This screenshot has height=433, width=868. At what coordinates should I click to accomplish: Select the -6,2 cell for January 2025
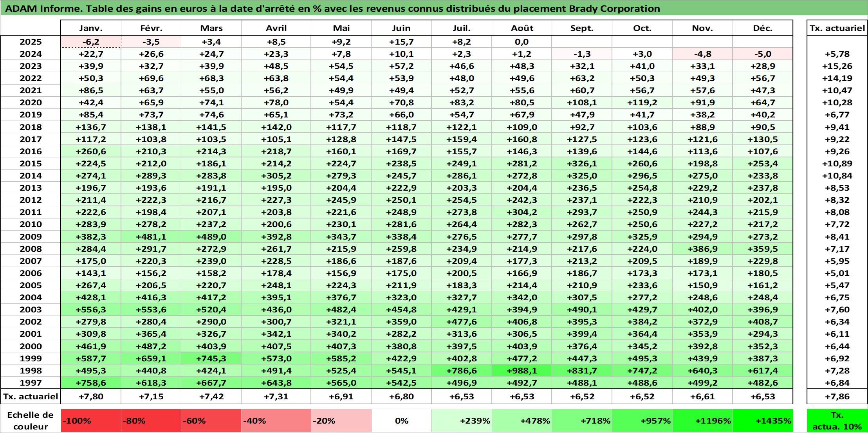point(91,42)
